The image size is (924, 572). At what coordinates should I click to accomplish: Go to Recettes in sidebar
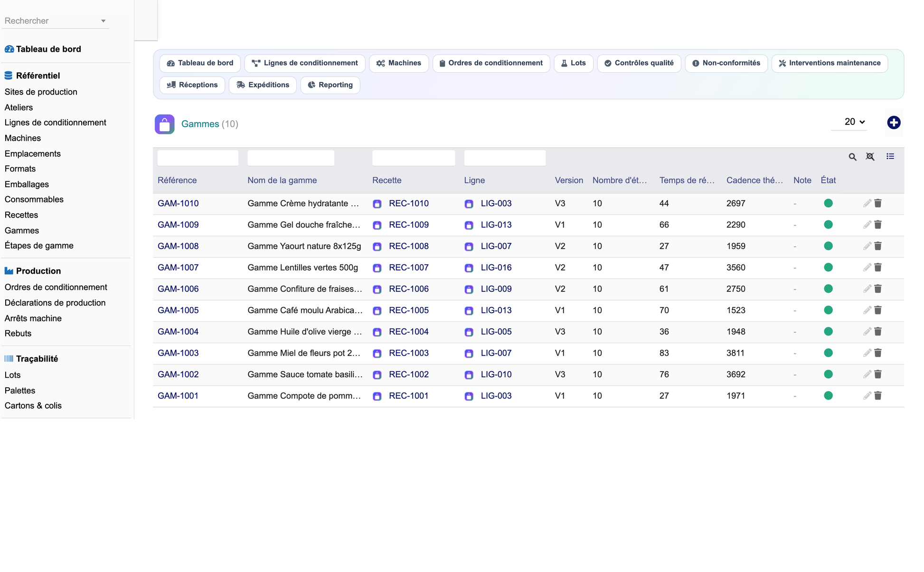(x=21, y=215)
